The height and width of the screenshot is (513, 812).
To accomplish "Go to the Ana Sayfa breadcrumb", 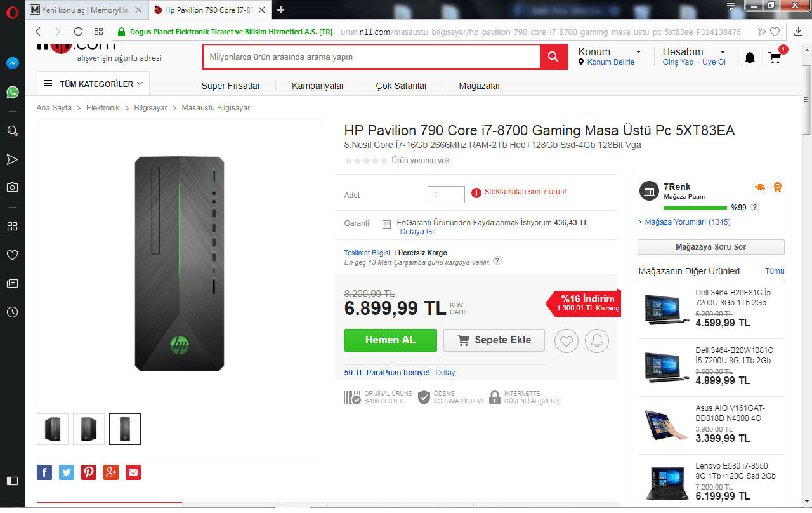I will 54,108.
